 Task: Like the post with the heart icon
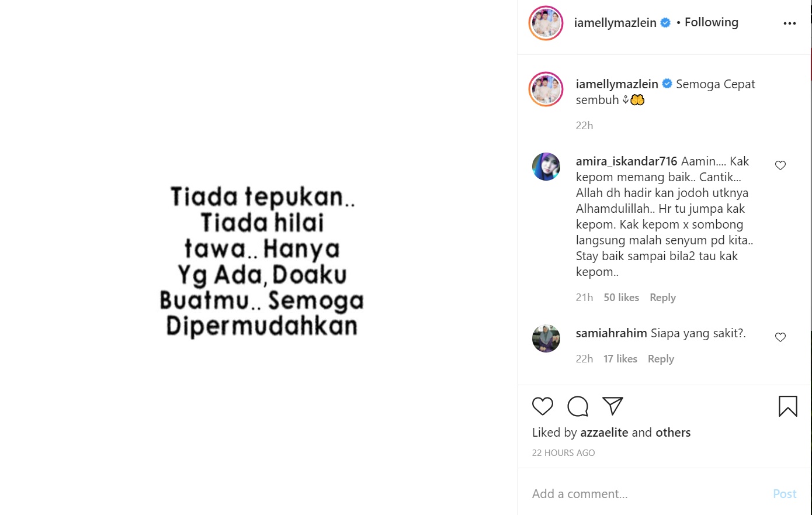543,406
